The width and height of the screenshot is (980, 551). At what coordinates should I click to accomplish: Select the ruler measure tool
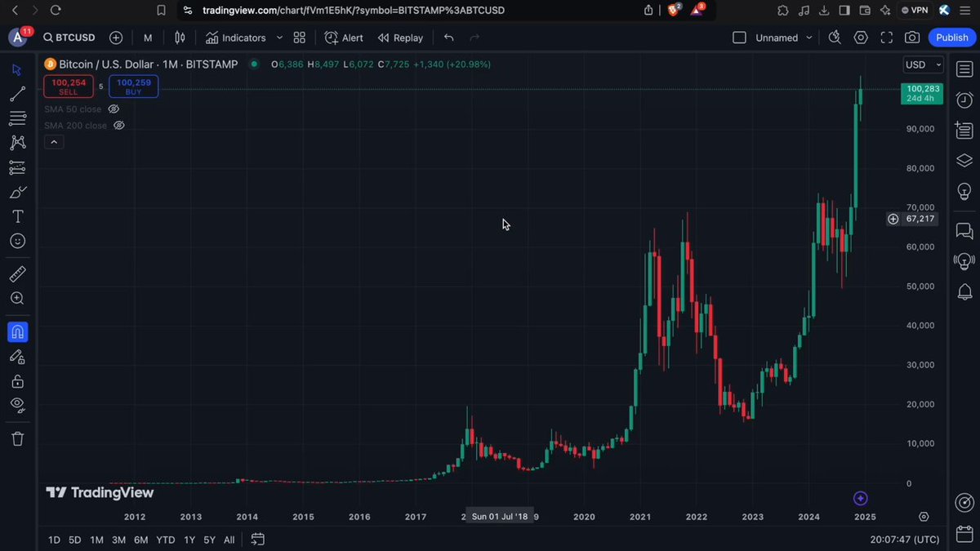coord(17,274)
